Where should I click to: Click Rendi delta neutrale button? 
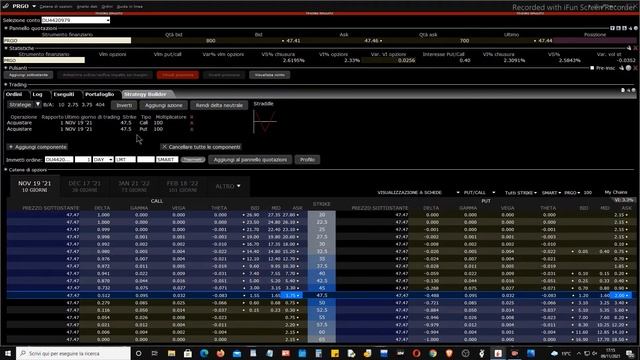click(x=219, y=105)
